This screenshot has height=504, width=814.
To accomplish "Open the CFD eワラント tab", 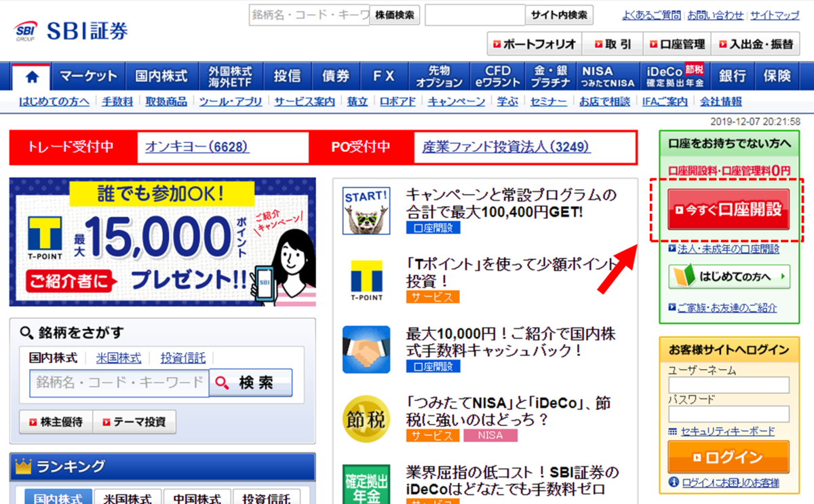I will [x=498, y=77].
